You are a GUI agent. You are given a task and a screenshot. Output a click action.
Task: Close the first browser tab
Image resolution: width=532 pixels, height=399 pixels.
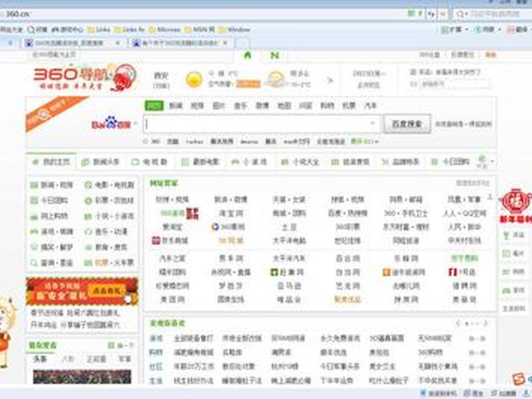point(118,43)
